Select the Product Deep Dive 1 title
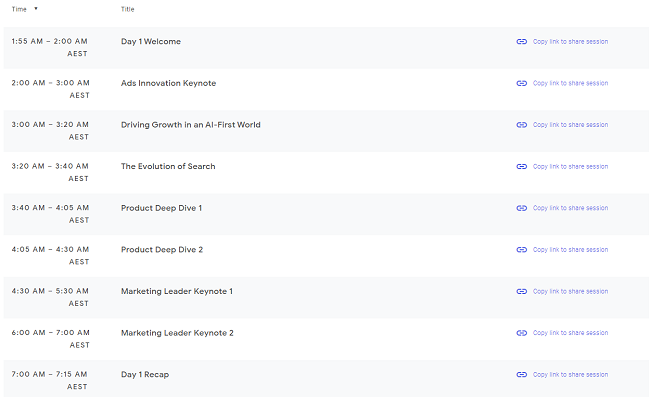Viewport: 650px width, 397px height. [161, 208]
